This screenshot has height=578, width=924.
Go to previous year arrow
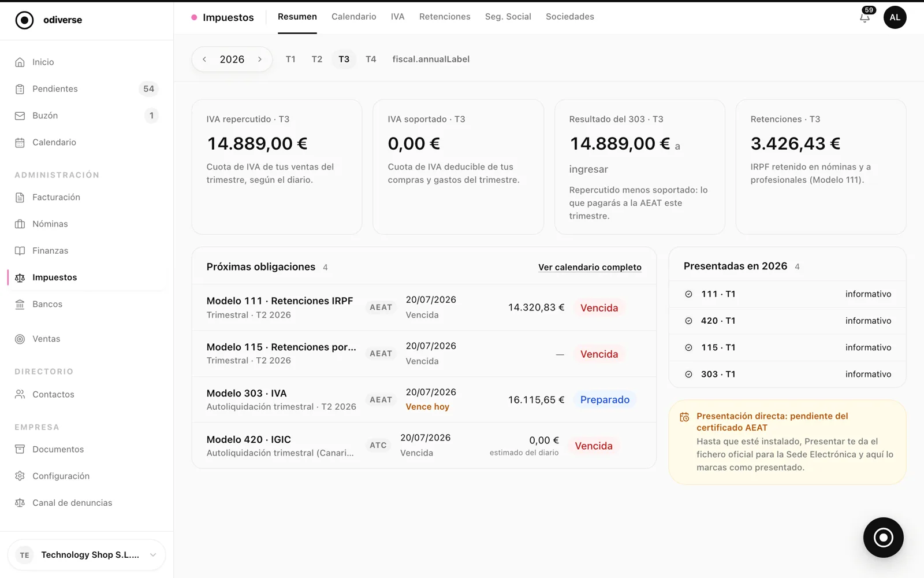tap(204, 59)
